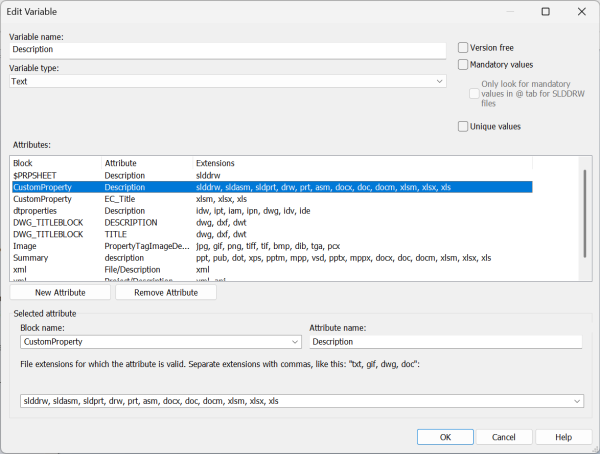Select the Summary description row
The width and height of the screenshot is (600, 454).
pos(272,258)
